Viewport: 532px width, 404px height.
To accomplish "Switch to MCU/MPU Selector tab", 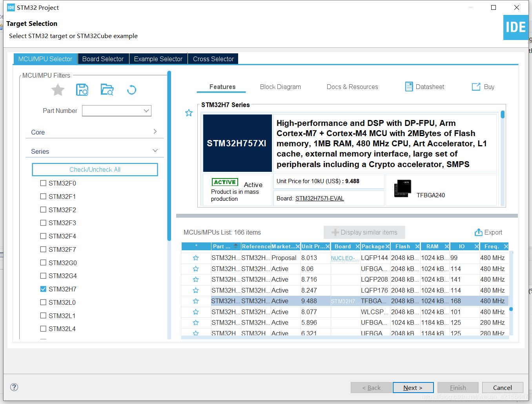I will [x=46, y=59].
